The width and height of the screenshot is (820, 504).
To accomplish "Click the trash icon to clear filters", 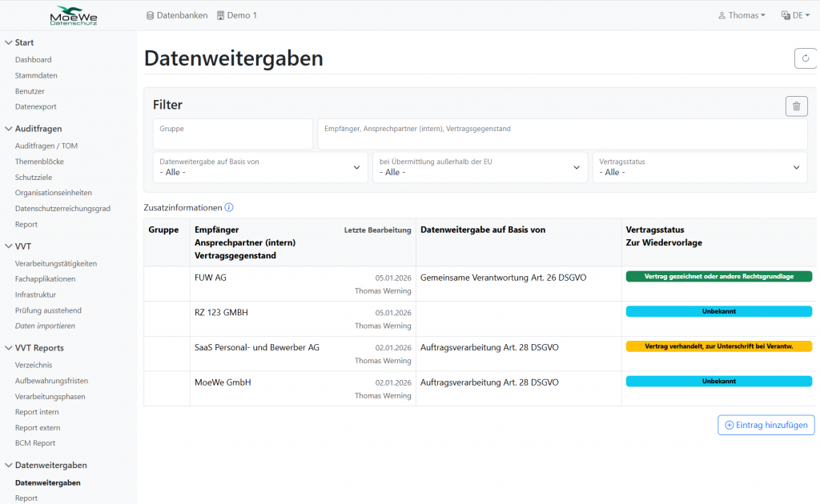I will tap(796, 106).
